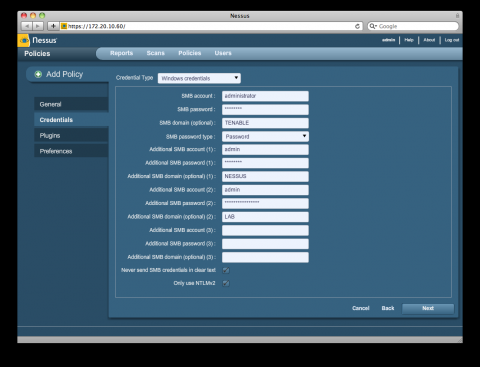
Task: Click the green plus Add Policy icon
Action: click(38, 74)
